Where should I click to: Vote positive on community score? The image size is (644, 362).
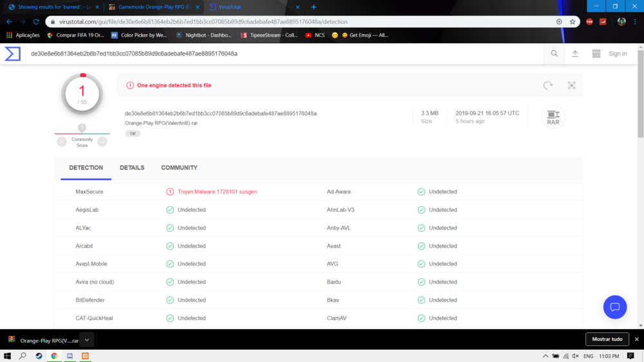(x=102, y=142)
